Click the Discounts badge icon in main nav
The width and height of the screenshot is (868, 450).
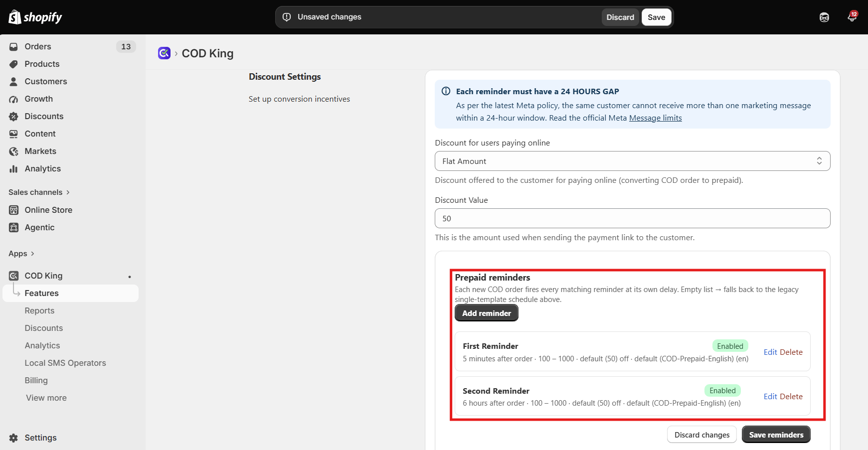point(13,116)
